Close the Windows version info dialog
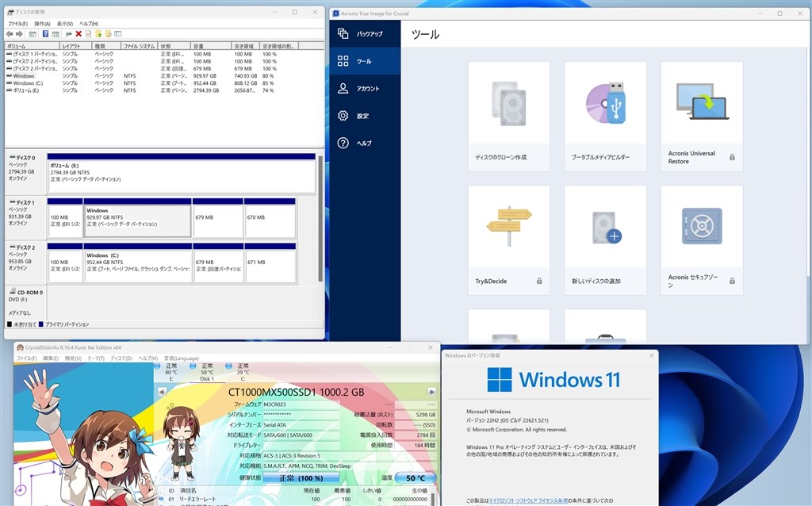Viewport: 812px width, 506px height. pos(652,355)
